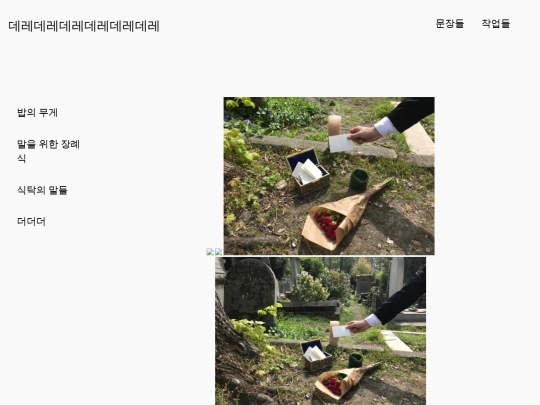Open the 식탁의 말들 link
The height and width of the screenshot is (405, 540).
pyautogui.click(x=42, y=190)
